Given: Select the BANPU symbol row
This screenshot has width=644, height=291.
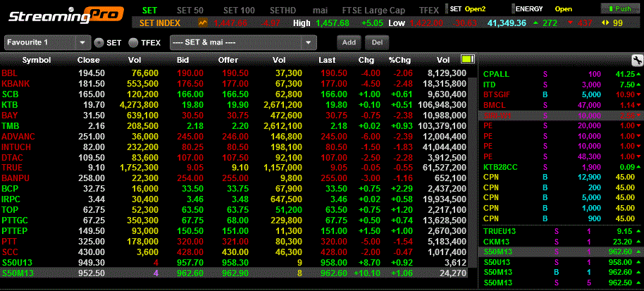Looking at the screenshot, I should pos(234,178).
